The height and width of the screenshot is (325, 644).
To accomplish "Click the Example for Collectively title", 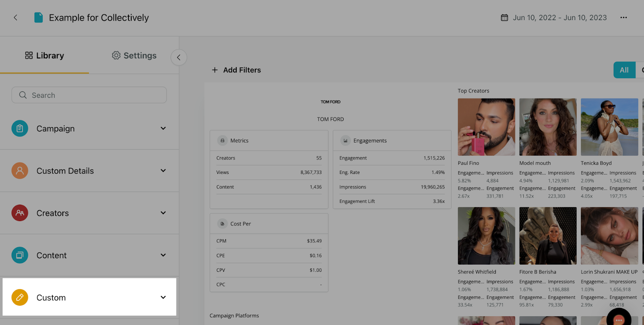I will (99, 18).
